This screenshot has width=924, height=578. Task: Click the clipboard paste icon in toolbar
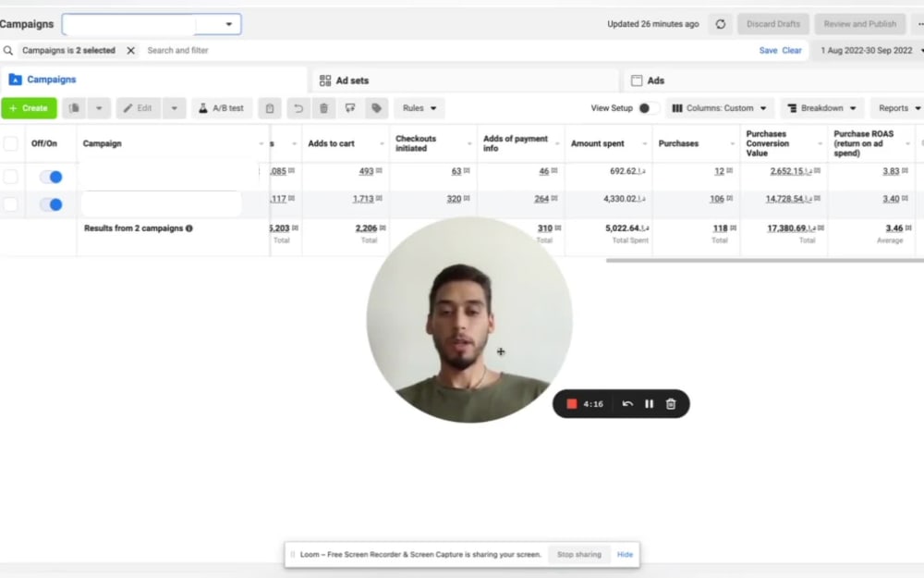coord(270,108)
